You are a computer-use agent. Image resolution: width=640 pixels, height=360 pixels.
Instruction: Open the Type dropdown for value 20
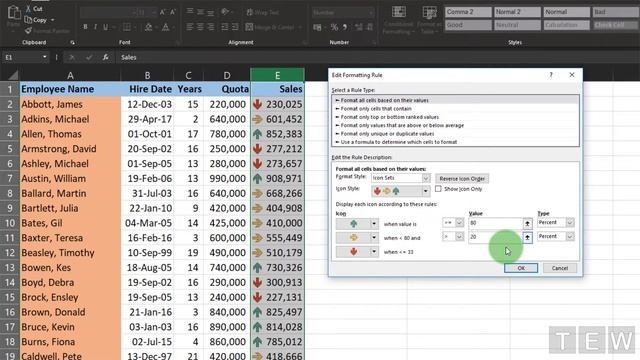(x=570, y=236)
